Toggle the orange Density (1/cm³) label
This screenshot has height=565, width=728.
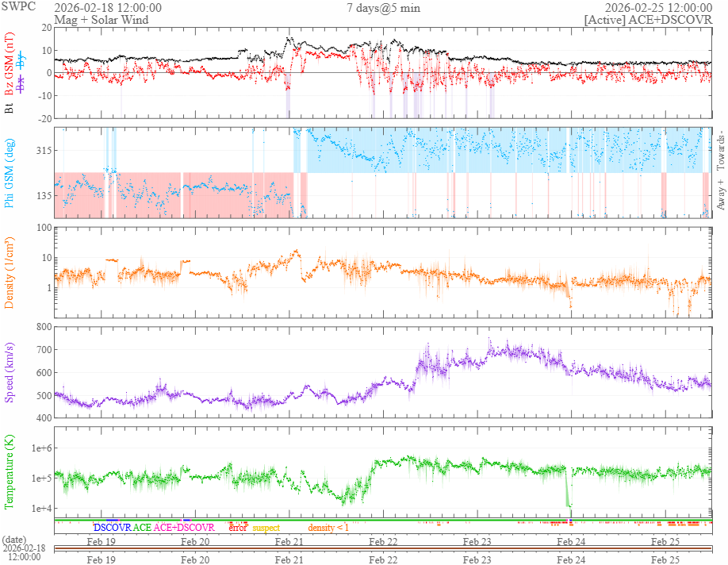(x=10, y=273)
